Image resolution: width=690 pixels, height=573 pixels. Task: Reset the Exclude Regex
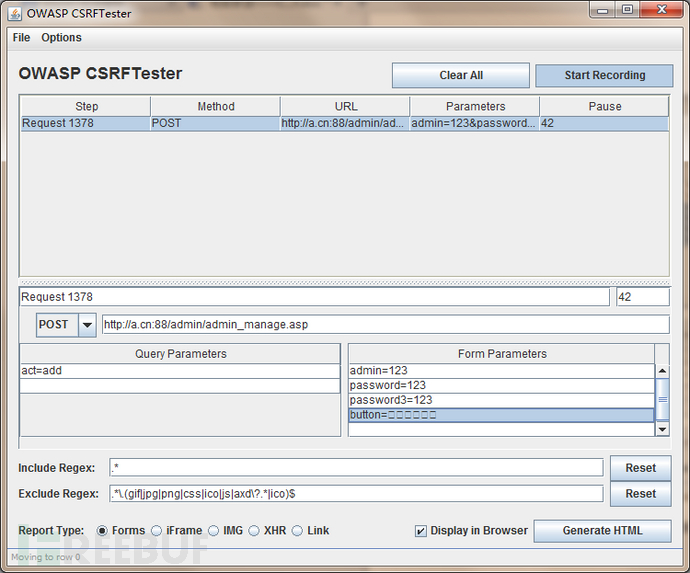pyautogui.click(x=640, y=494)
